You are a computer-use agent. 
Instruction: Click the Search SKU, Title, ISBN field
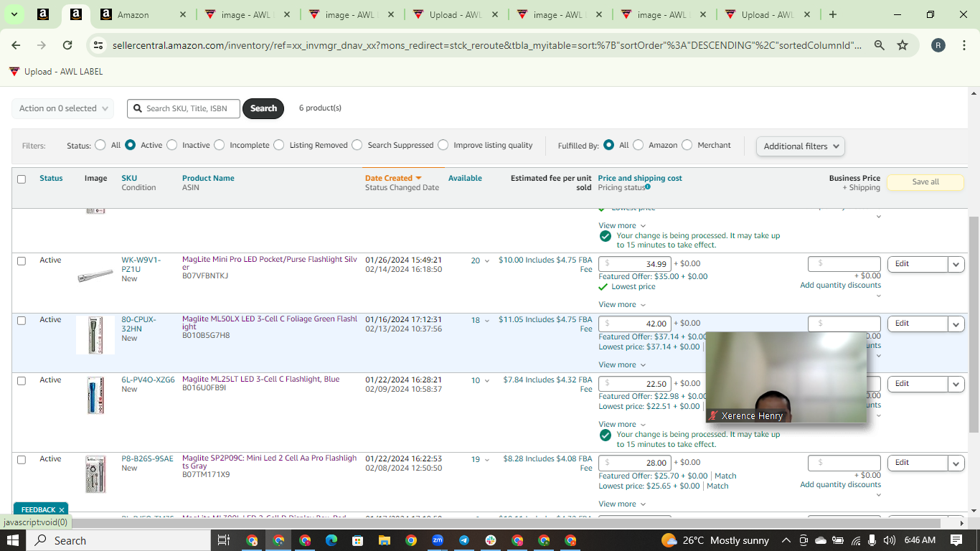point(184,108)
